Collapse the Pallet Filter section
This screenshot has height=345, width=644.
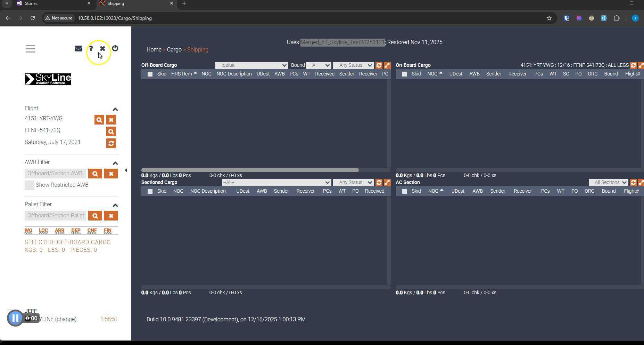115,205
